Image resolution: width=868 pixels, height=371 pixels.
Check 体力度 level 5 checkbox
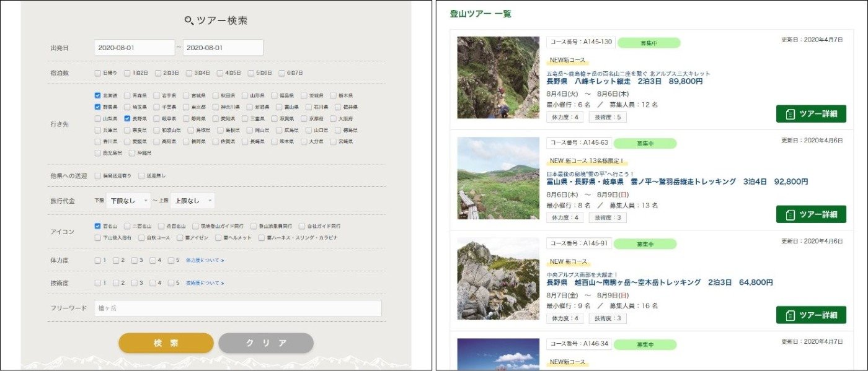click(x=171, y=260)
